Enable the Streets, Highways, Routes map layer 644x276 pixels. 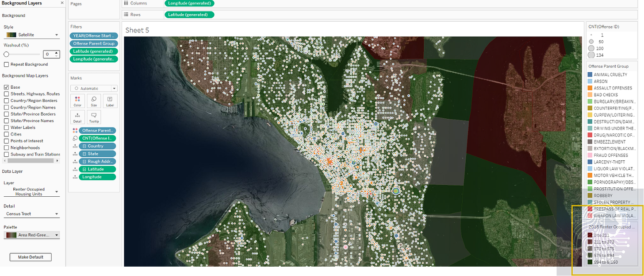(x=7, y=93)
